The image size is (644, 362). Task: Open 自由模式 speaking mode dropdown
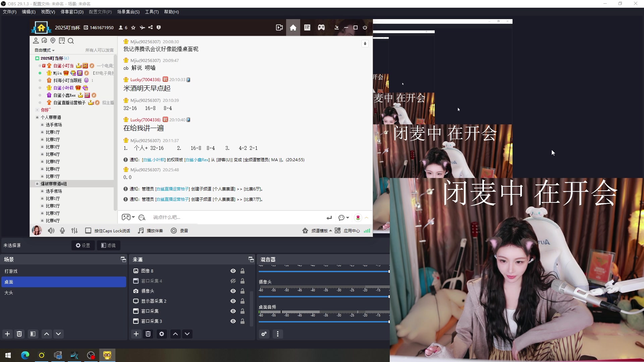tap(45, 50)
